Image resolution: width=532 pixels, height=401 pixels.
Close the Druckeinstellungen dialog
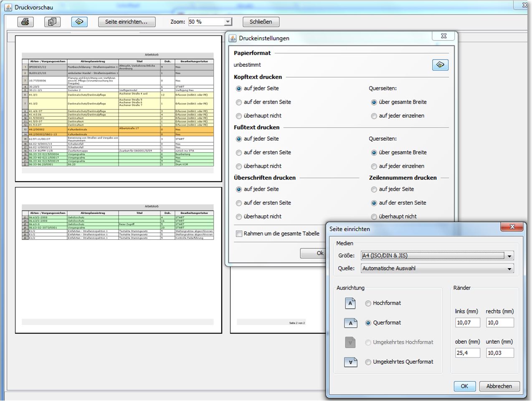(x=444, y=36)
